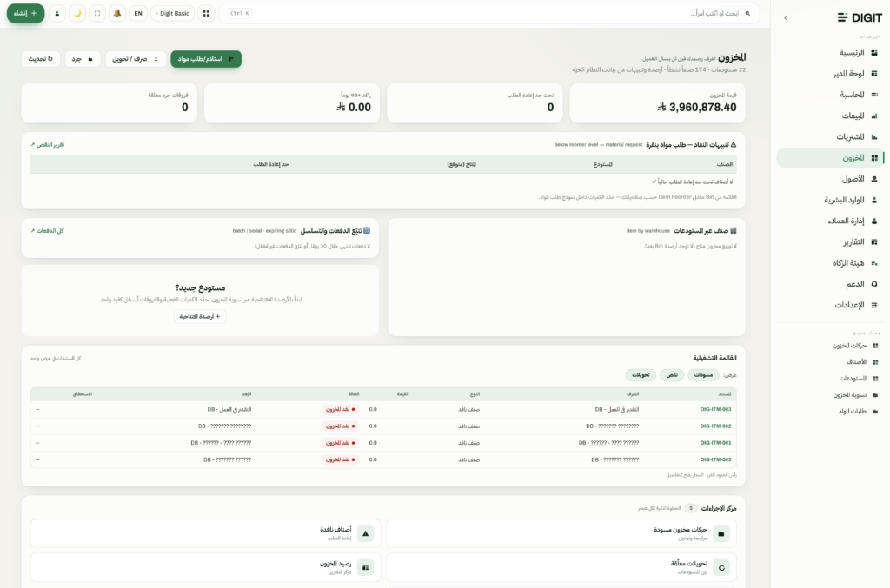890x588 pixels.
Task: Open المبيعات sales icon in sidebar
Action: coord(874,116)
